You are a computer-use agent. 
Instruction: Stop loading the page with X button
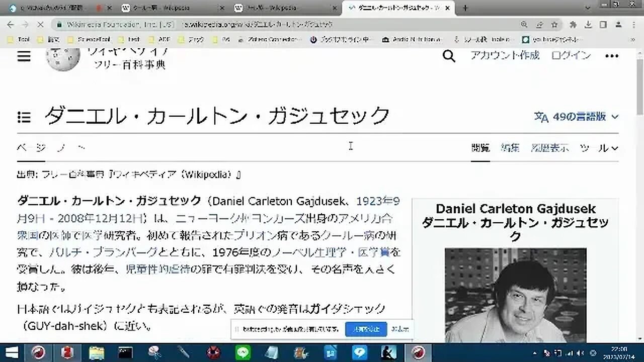coord(41,24)
